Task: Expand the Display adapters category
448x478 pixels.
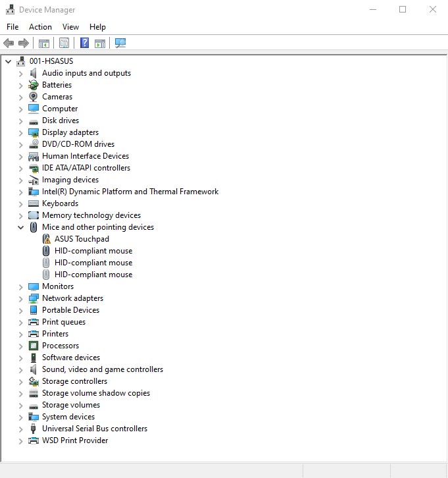Action: coord(20,132)
